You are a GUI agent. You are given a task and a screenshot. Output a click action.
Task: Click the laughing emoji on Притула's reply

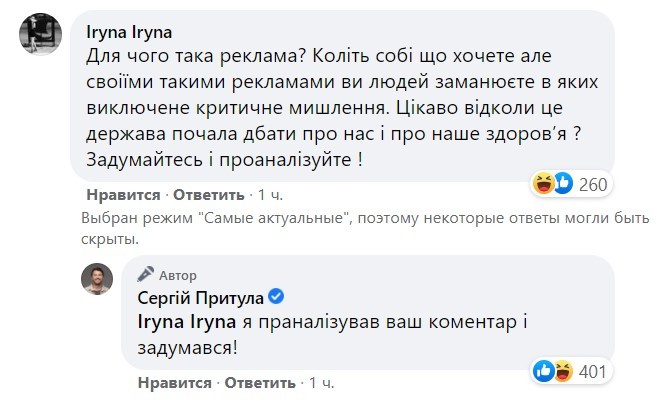pyautogui.click(x=563, y=371)
